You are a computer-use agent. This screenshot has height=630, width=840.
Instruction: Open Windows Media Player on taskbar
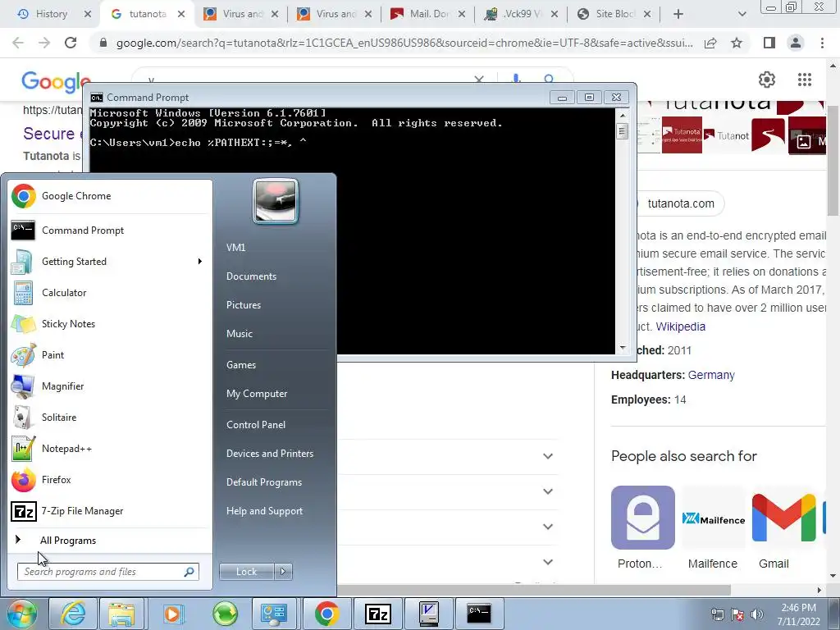172,614
